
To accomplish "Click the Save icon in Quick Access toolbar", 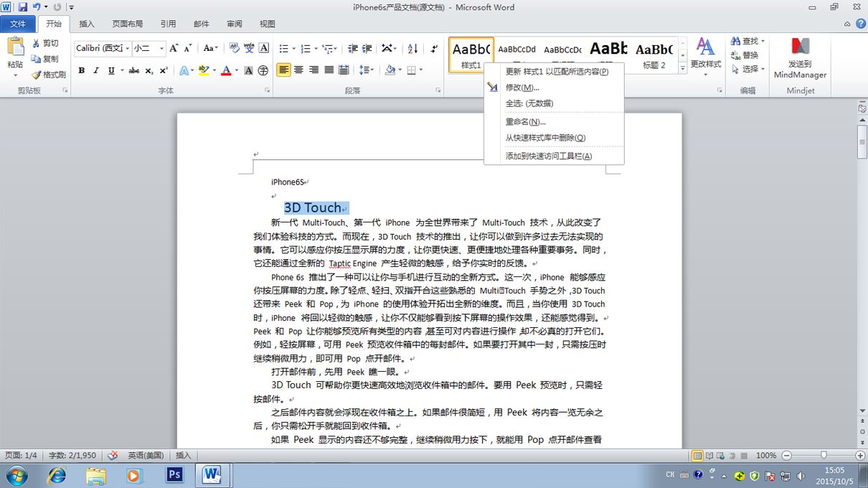I will tap(22, 7).
